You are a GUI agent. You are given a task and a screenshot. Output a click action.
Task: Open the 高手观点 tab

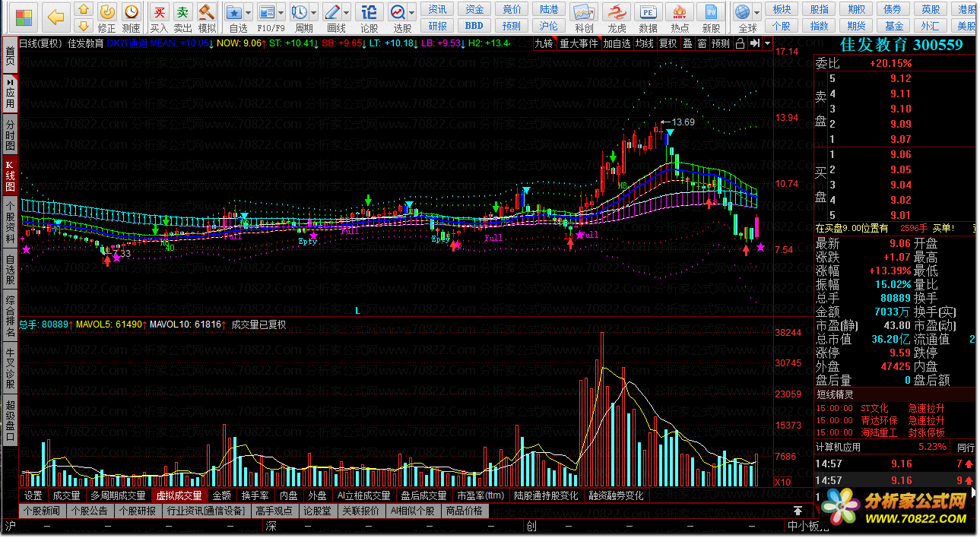(274, 511)
